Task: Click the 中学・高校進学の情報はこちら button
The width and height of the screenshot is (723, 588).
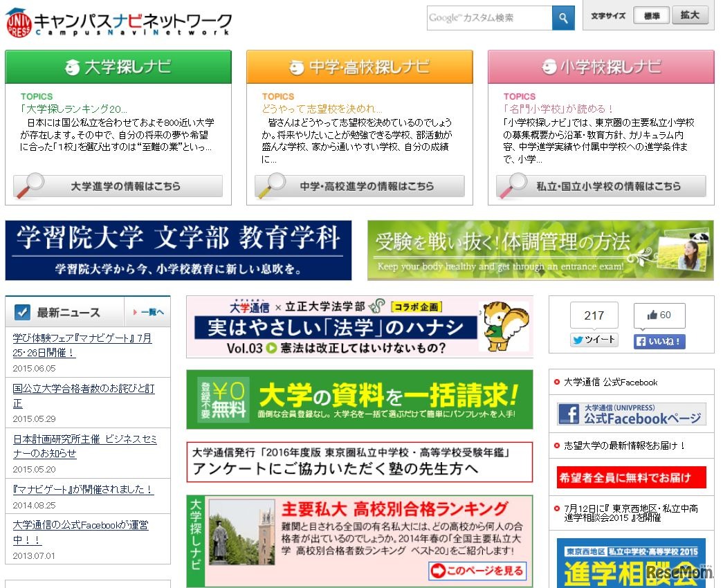Action: pyautogui.click(x=360, y=186)
